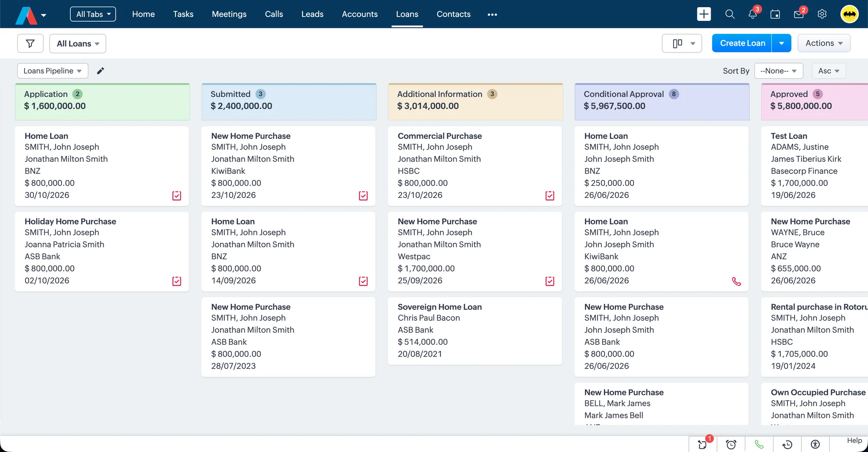Open the Asc sort order dropdown
Screen dimensions: 868x452
click(x=829, y=71)
